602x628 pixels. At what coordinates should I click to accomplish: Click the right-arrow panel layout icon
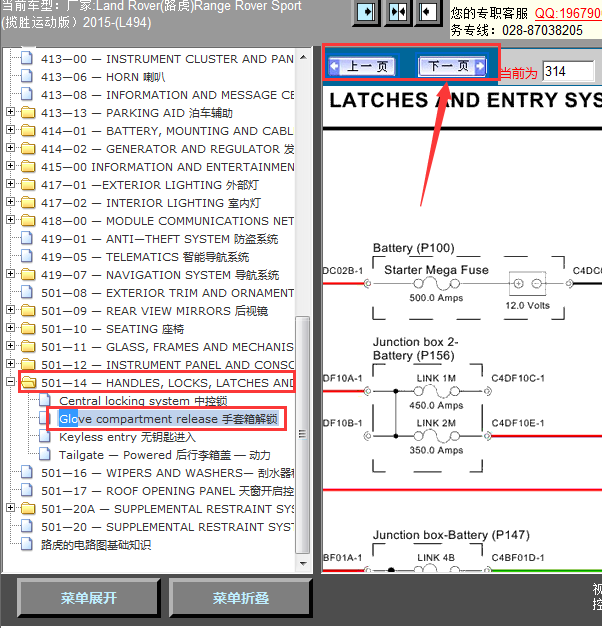tap(366, 12)
